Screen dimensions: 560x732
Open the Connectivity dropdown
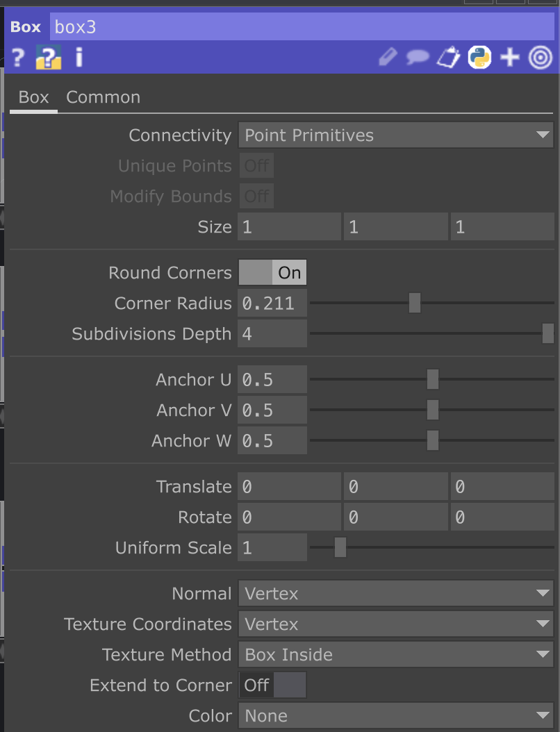395,135
